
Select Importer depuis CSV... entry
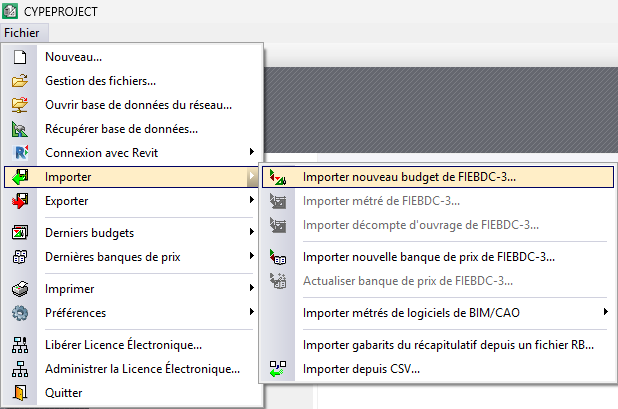(438, 369)
